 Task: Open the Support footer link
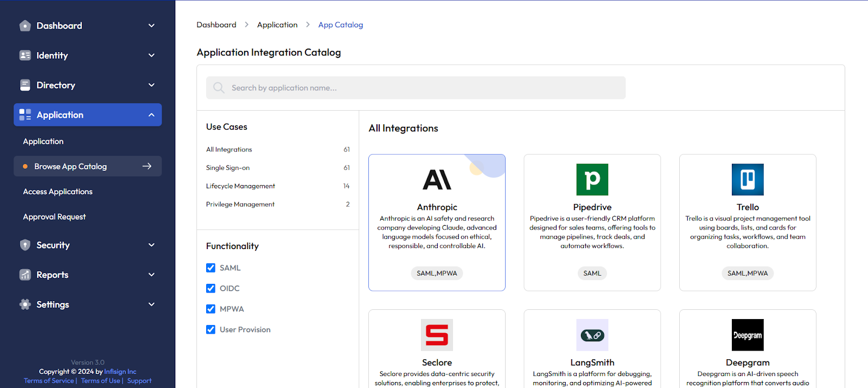point(139,381)
